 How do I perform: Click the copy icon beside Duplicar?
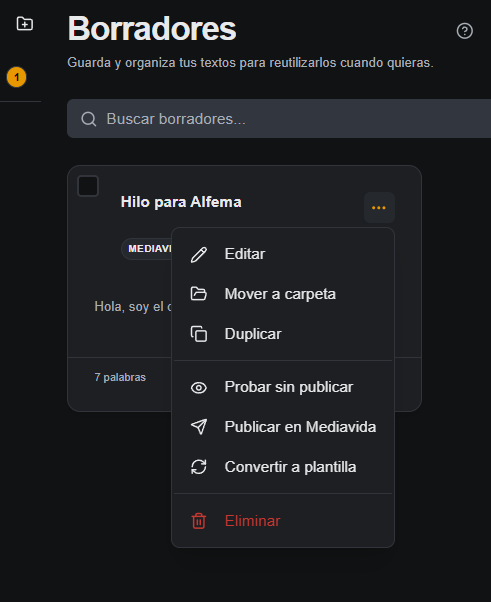(x=199, y=334)
